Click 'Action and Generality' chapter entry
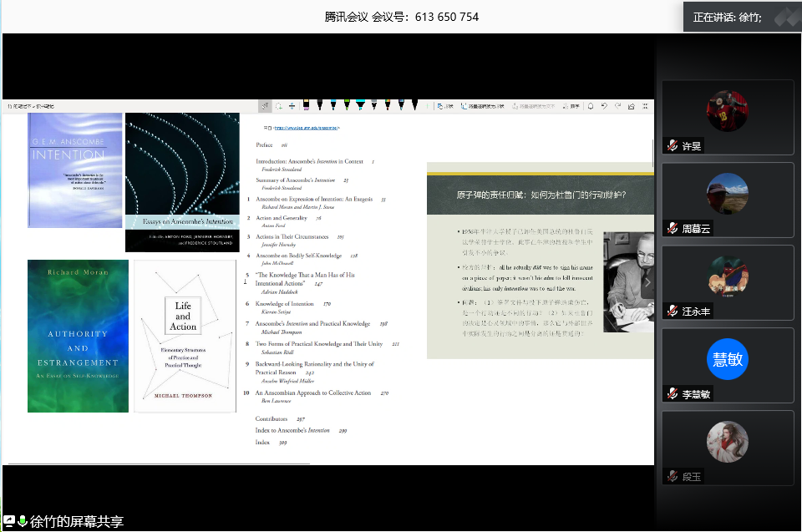 pyautogui.click(x=282, y=218)
